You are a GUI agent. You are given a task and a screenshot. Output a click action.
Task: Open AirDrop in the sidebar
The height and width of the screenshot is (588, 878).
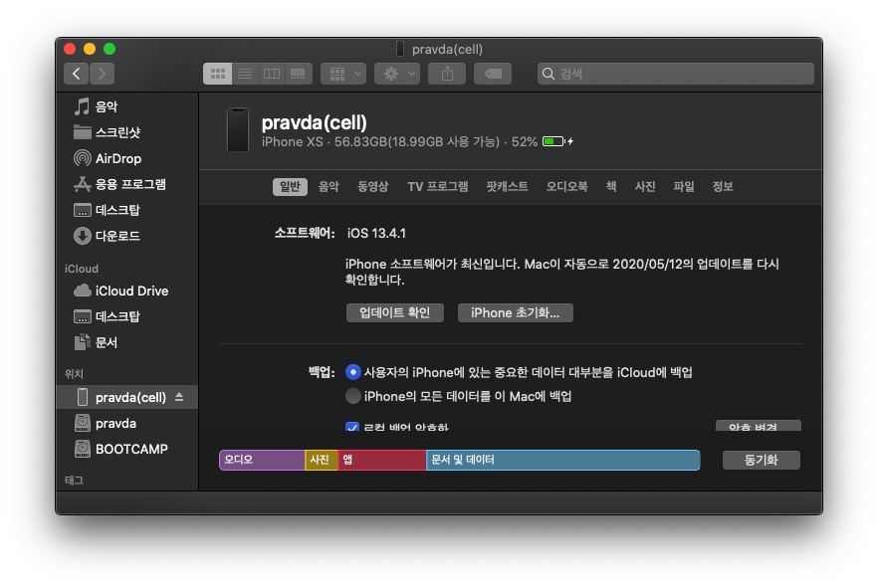coord(108,158)
